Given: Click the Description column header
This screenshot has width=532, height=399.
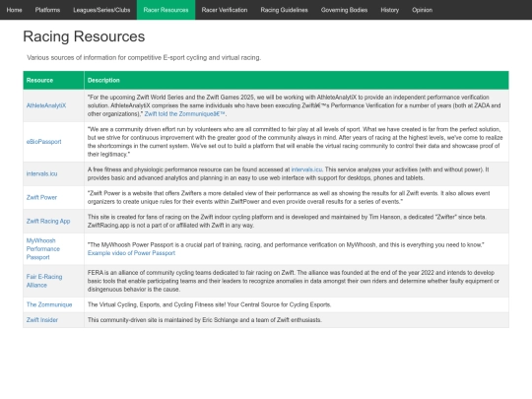Looking at the screenshot, I should 297,81.
